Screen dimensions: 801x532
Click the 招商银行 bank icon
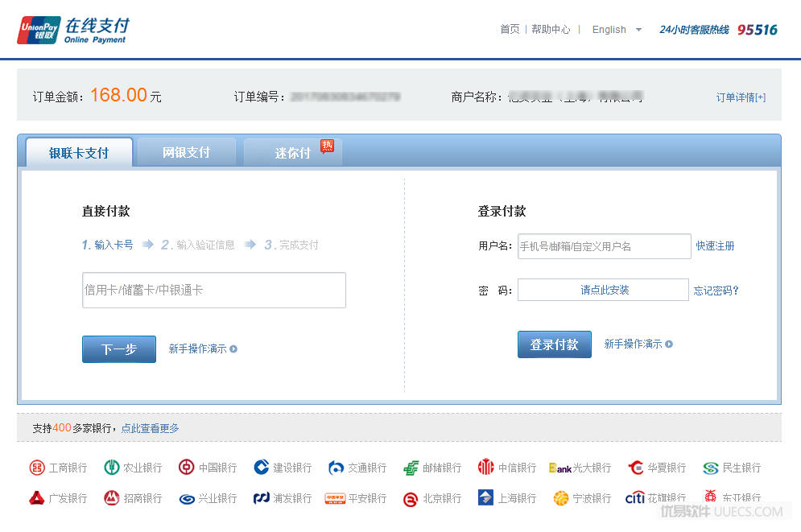click(x=112, y=497)
